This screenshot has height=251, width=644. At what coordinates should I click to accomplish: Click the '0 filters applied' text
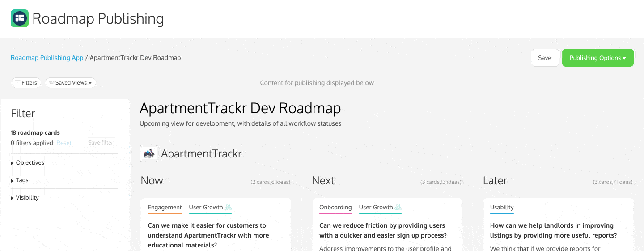(x=32, y=143)
